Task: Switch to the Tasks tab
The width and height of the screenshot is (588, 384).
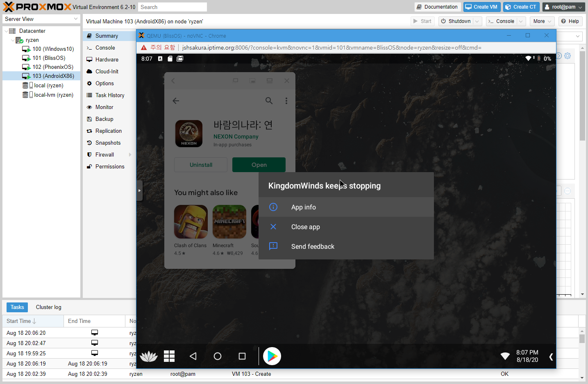Action: pos(17,307)
